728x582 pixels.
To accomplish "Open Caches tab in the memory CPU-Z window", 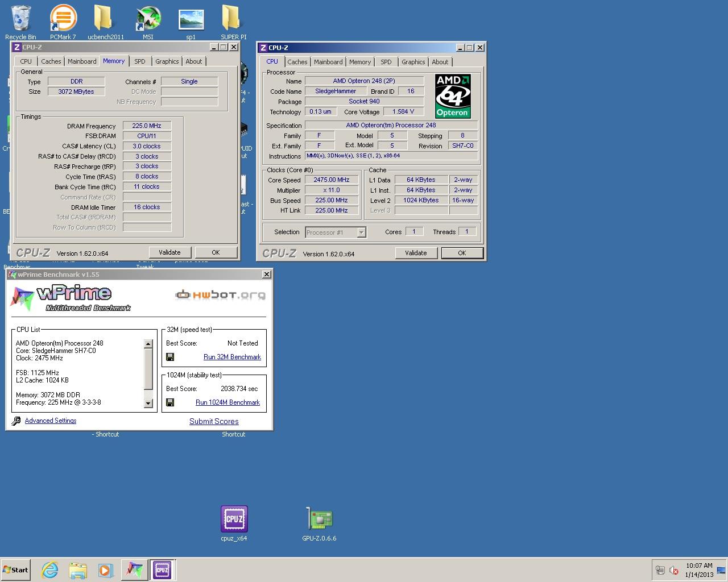I will point(51,61).
